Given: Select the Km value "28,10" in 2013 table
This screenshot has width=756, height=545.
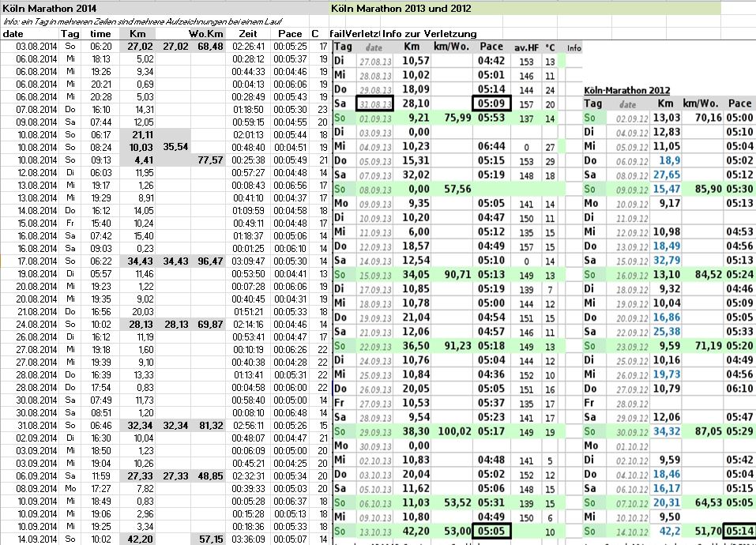Looking at the screenshot, I should [x=416, y=103].
